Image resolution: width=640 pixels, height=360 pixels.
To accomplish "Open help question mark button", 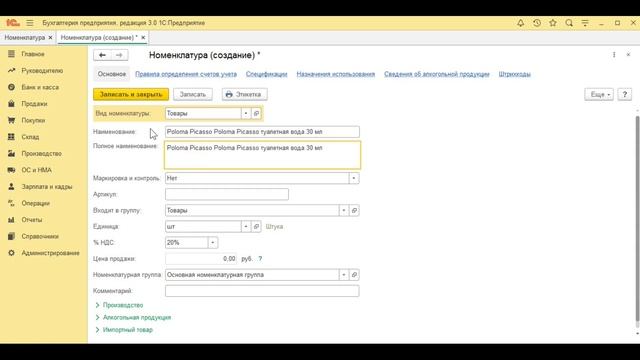I will (624, 95).
